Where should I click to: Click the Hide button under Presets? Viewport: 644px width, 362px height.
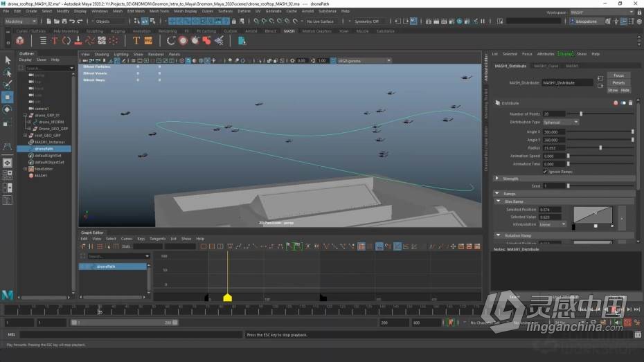625,90
